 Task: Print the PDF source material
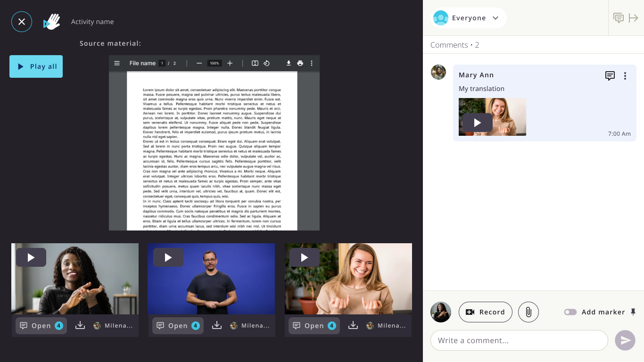pos(300,63)
